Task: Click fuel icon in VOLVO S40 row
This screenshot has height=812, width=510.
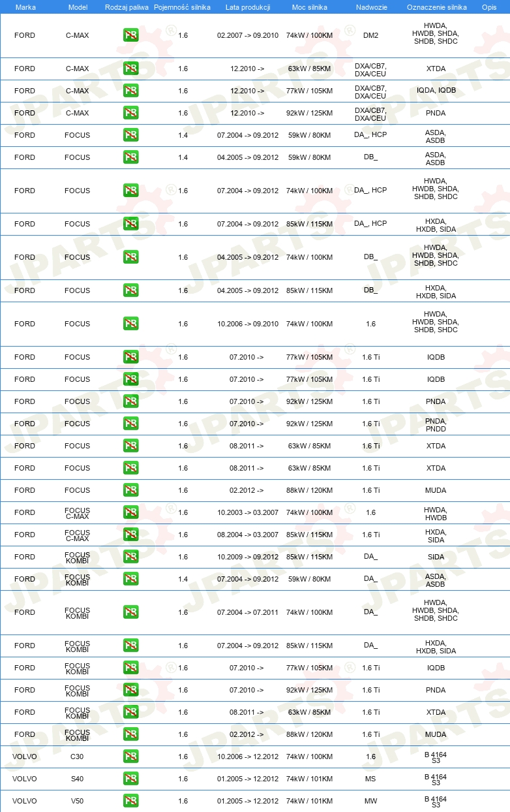Action: click(x=130, y=779)
